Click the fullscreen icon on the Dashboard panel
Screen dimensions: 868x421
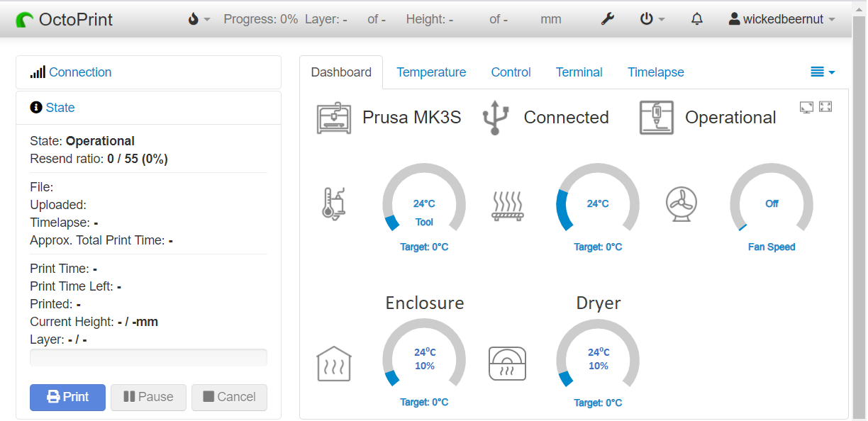(x=825, y=106)
